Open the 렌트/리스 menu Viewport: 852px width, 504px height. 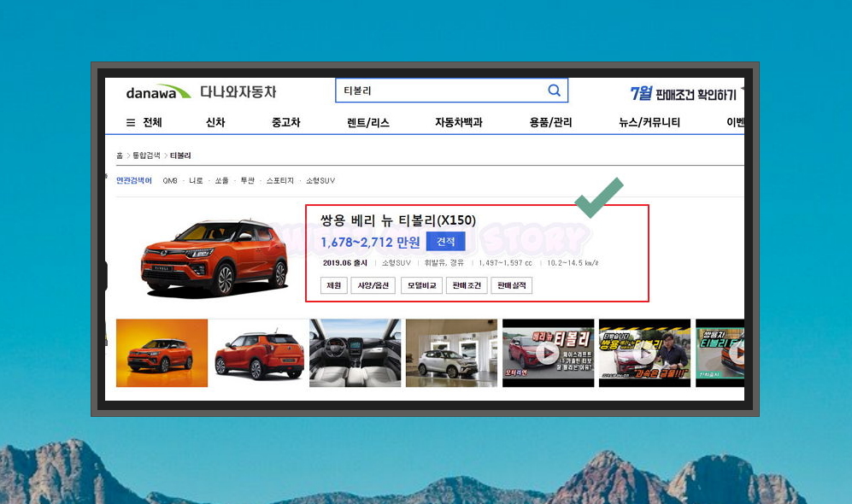click(367, 122)
